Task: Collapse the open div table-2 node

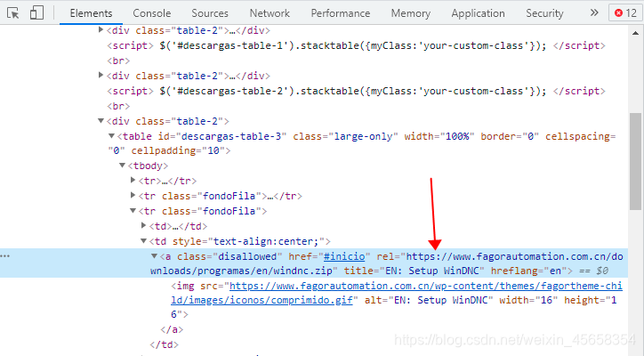Action: coord(101,121)
